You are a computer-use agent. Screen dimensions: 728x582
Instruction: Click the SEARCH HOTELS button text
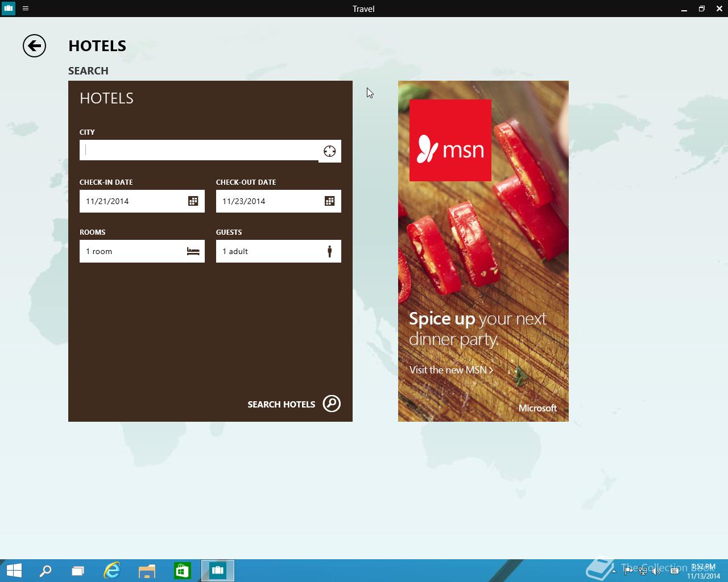(x=281, y=405)
